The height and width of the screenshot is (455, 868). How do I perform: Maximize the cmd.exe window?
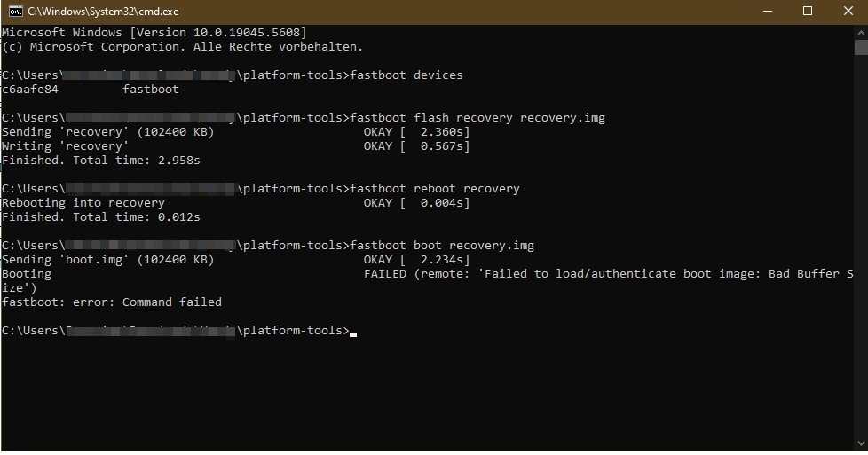807,11
